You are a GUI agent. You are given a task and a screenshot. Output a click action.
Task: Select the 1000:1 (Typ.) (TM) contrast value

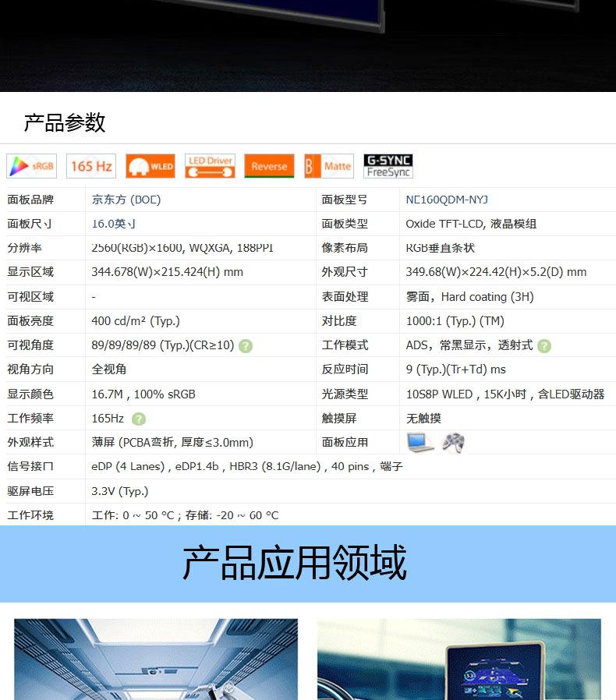tap(455, 321)
